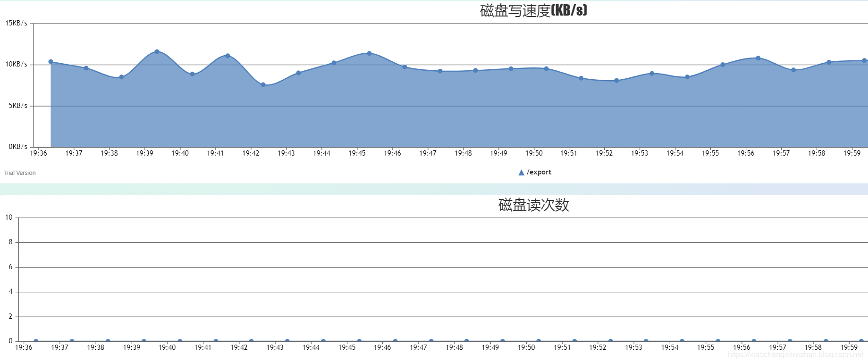Viewport: 868px width, 363px height.
Task: Click the y-axis label 10 in read-count chart
Action: pyautogui.click(x=9, y=217)
